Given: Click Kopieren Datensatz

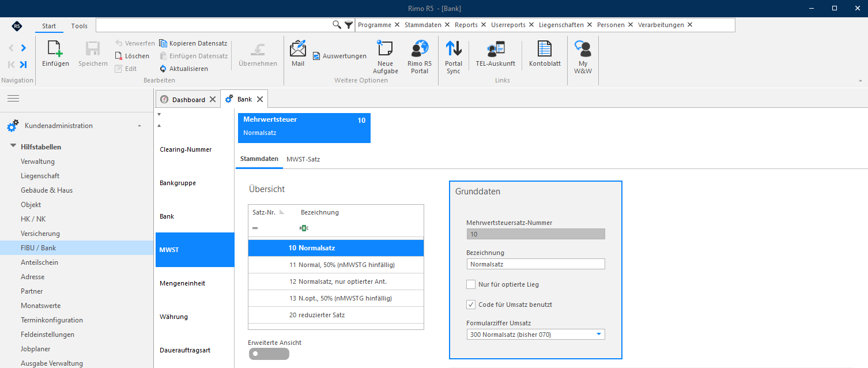Looking at the screenshot, I should tap(193, 43).
